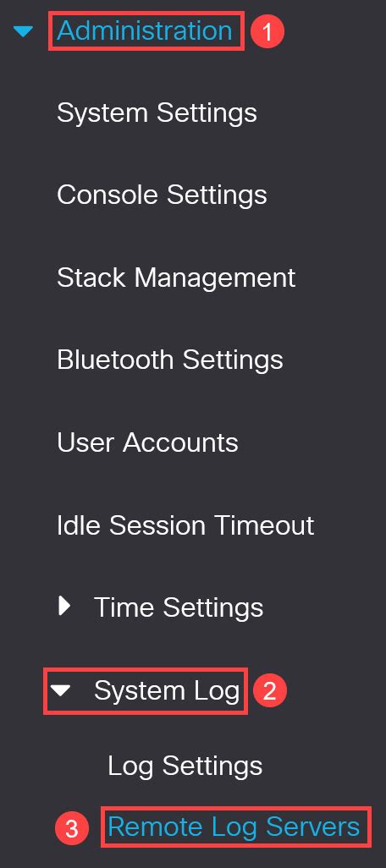This screenshot has width=386, height=868.
Task: Collapse System Log using the white arrow
Action: (61, 690)
